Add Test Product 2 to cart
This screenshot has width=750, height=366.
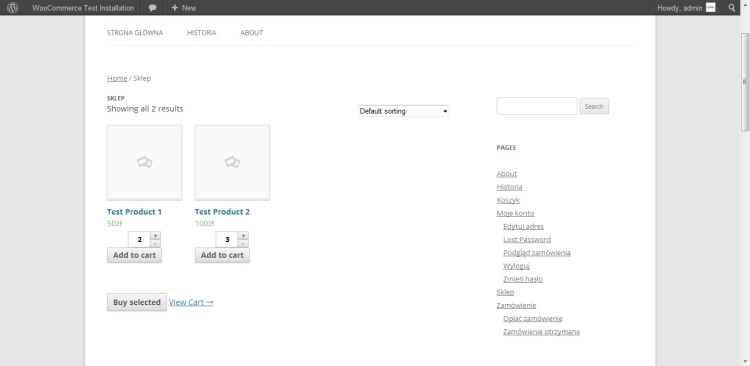tap(222, 255)
